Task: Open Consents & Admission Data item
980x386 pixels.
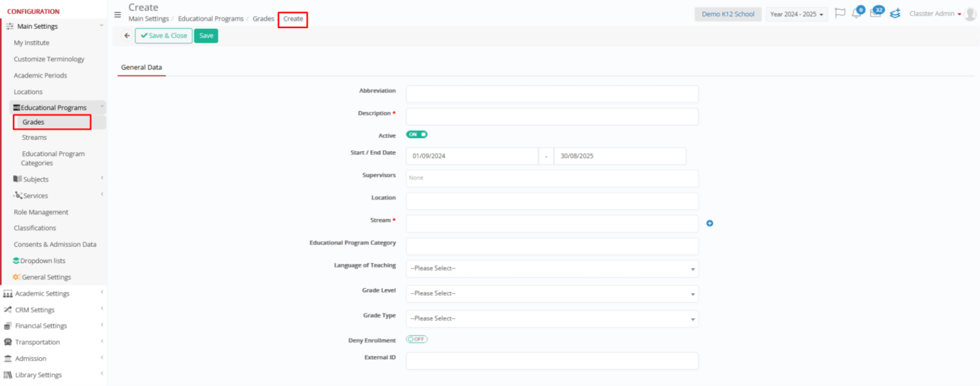Action: pos(55,244)
